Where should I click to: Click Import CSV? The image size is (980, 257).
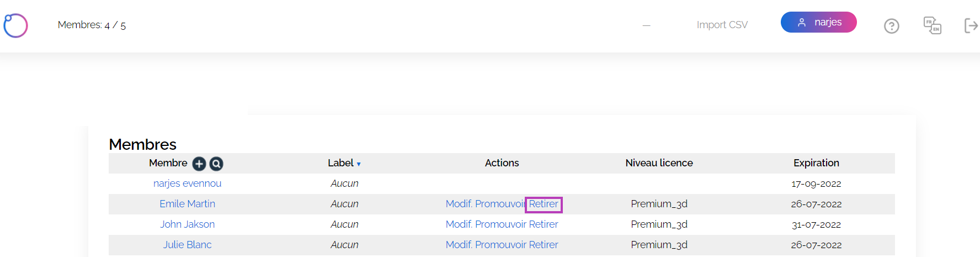pyautogui.click(x=722, y=25)
